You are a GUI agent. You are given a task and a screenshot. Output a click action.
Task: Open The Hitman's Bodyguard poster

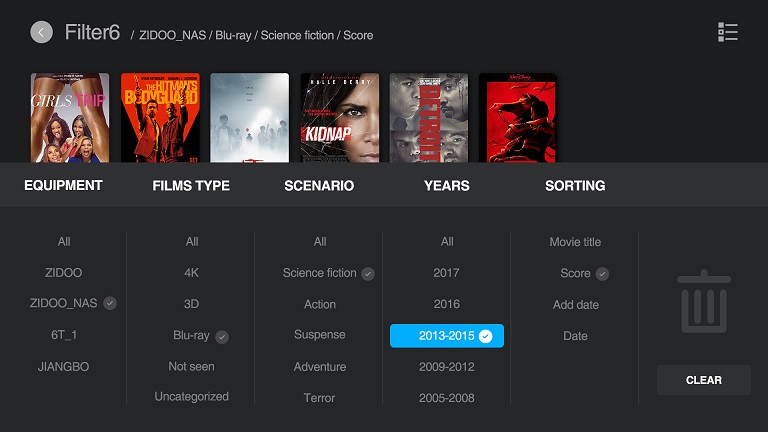(x=160, y=118)
